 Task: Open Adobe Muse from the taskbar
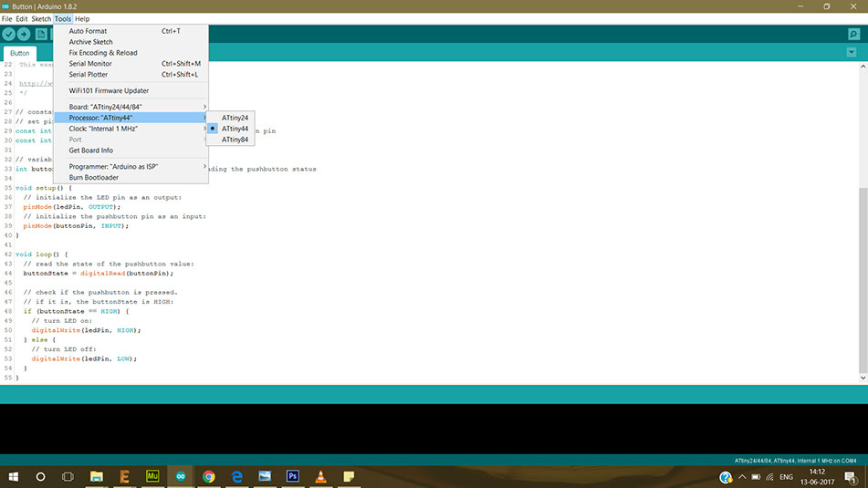click(152, 476)
